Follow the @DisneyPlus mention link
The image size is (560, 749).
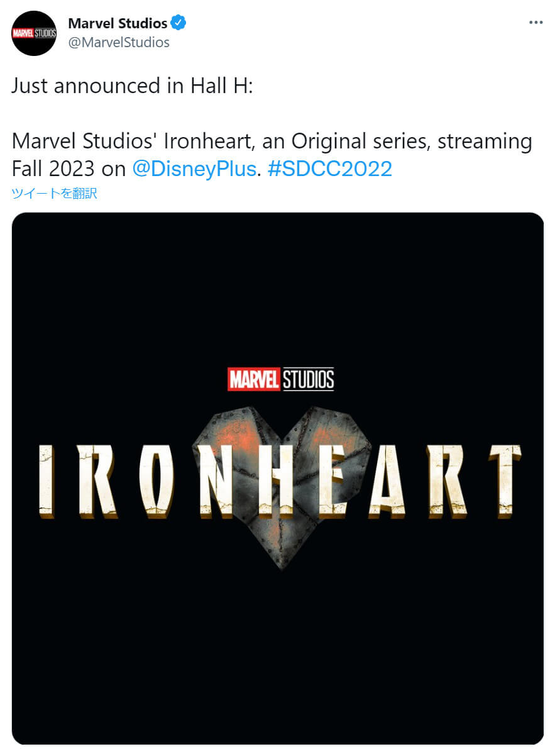coord(194,169)
